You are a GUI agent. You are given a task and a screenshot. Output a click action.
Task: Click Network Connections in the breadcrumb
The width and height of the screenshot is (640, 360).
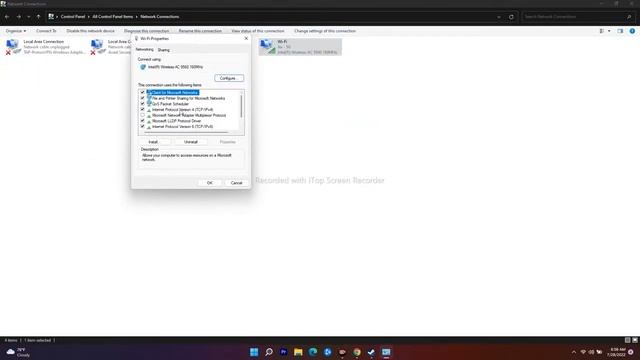(x=160, y=17)
